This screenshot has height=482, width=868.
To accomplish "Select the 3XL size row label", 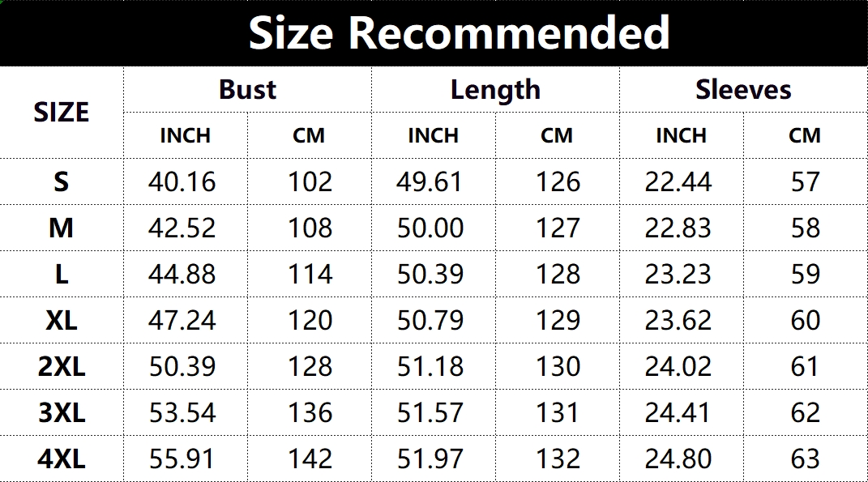I will pyautogui.click(x=62, y=412).
